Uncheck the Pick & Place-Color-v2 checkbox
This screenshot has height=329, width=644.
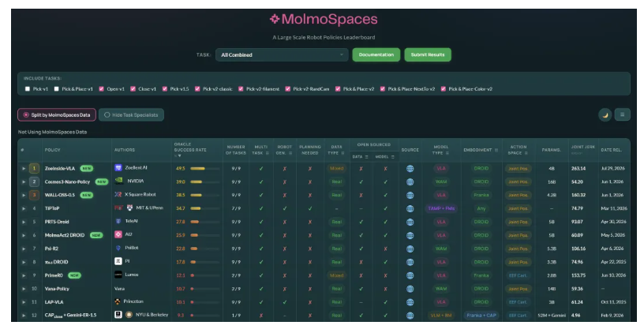pyautogui.click(x=444, y=88)
